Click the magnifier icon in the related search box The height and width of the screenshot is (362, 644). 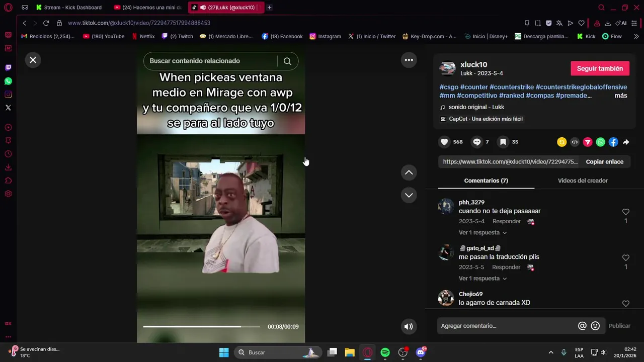287,61
